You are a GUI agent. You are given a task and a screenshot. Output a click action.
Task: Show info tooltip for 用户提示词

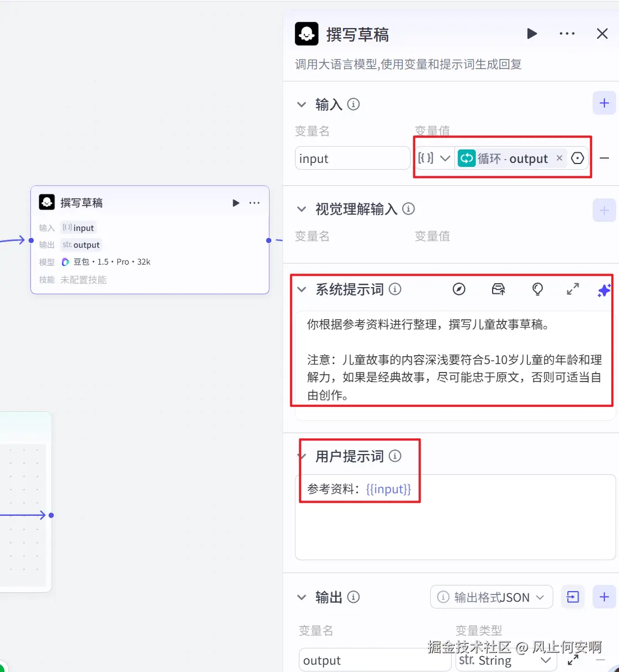(394, 456)
